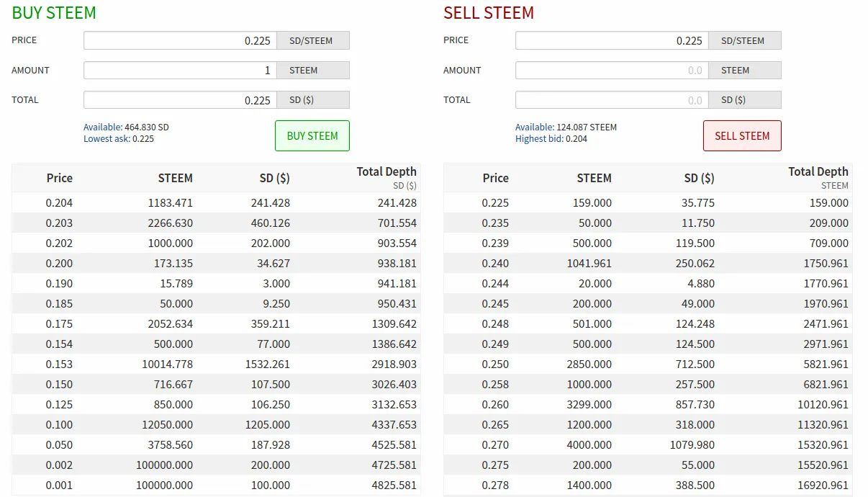Screen dimensions: 868x497
Task: Select buy order row priced 0.185
Action: 217,304
